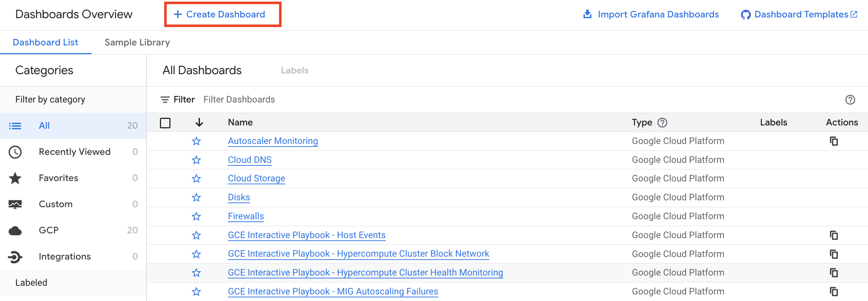Open the Import Grafana Dashboards link

pos(651,15)
